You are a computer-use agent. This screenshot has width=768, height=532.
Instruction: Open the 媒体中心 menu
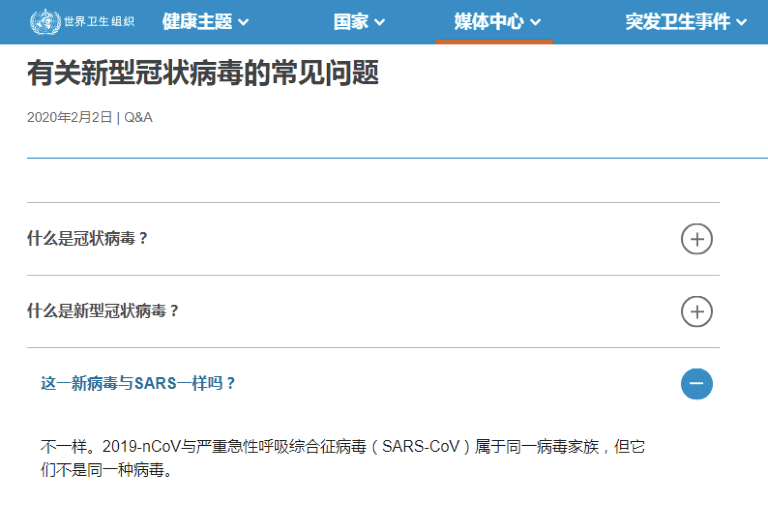click(x=497, y=21)
